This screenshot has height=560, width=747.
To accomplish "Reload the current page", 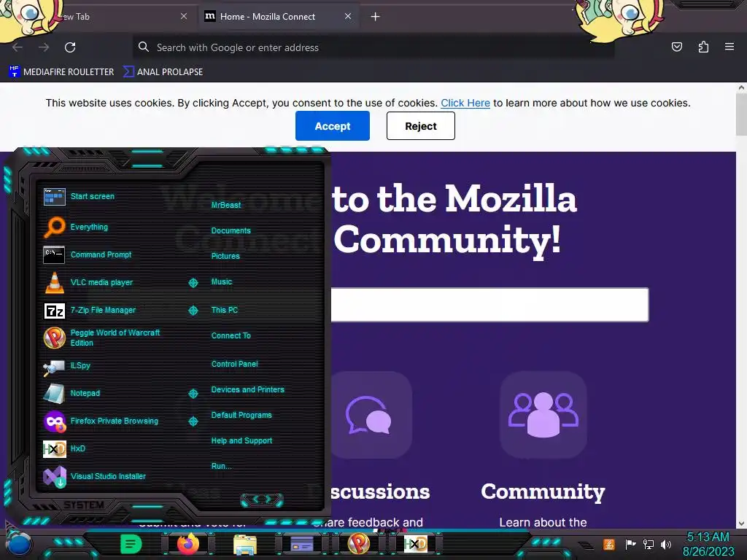I will 70,47.
